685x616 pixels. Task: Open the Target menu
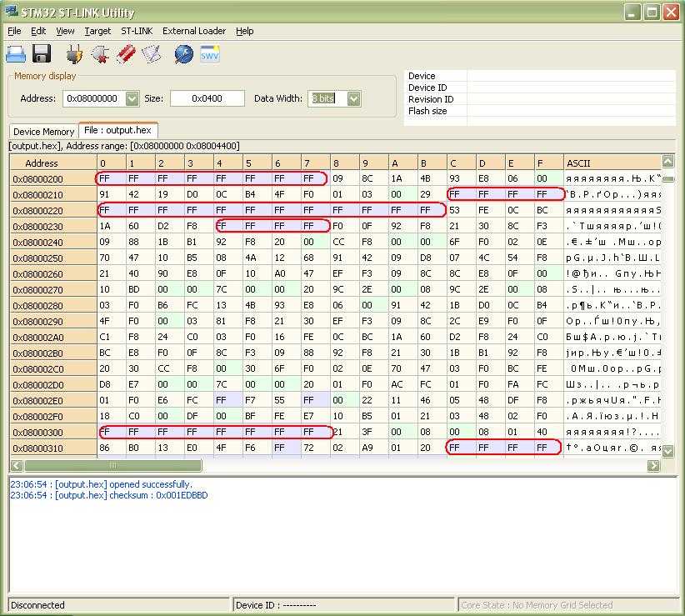[97, 31]
